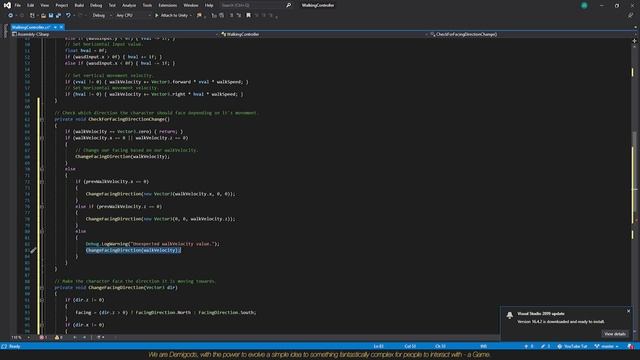This screenshot has height=360, width=640.
Task: Open the Any CPU platform dropdown
Action: [133, 16]
